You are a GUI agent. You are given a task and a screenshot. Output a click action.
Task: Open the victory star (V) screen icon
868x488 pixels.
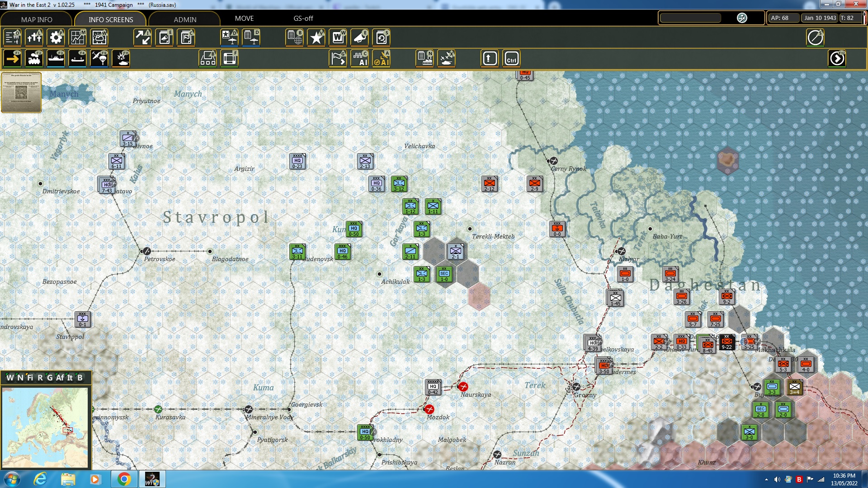(316, 38)
